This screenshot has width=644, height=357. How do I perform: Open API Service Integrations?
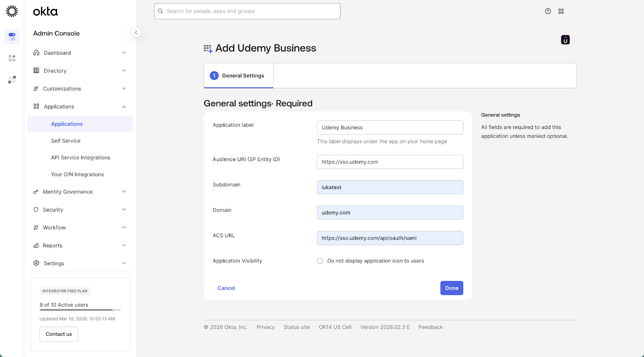80,158
